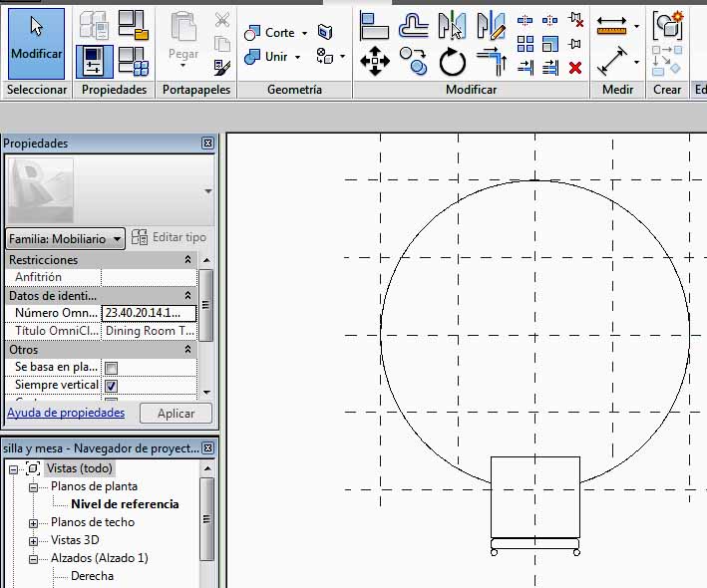Click the red X Delete icon
The image size is (707, 588).
575,68
